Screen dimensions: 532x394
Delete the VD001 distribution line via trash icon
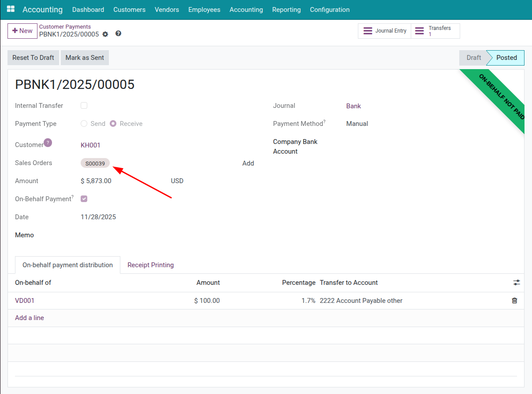pyautogui.click(x=514, y=301)
